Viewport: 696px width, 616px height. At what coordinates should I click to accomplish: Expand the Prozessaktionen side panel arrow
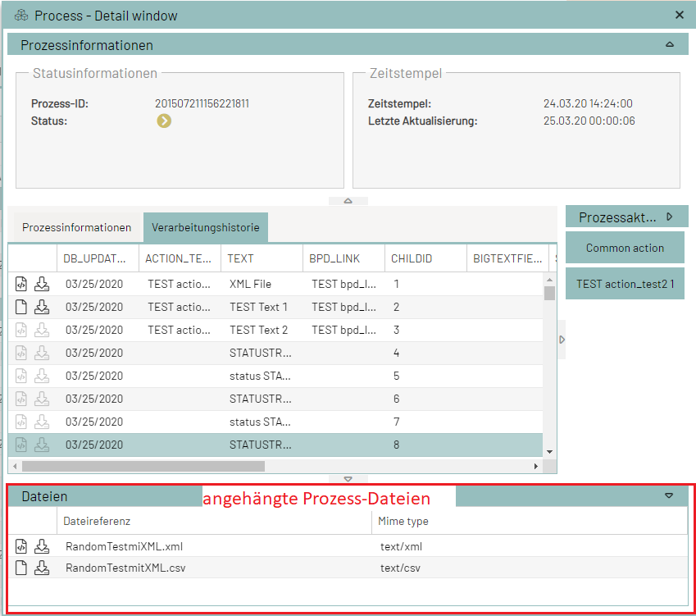pos(670,217)
